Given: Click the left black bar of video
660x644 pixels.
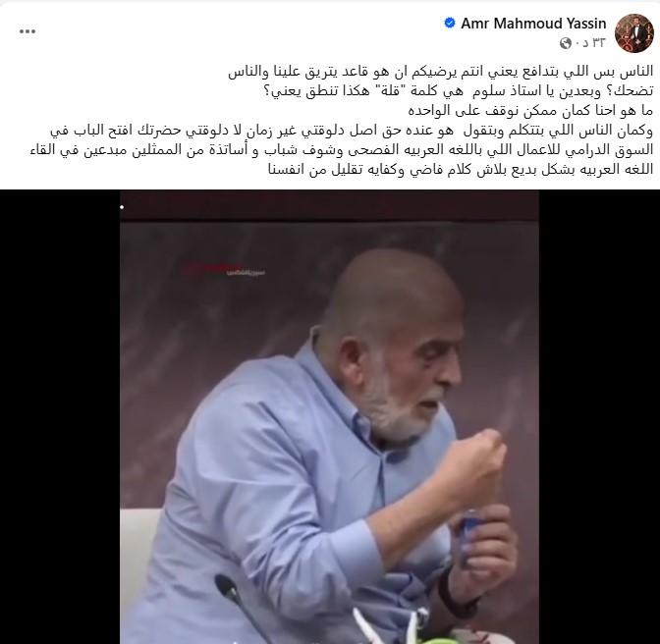Looking at the screenshot, I should [60, 416].
